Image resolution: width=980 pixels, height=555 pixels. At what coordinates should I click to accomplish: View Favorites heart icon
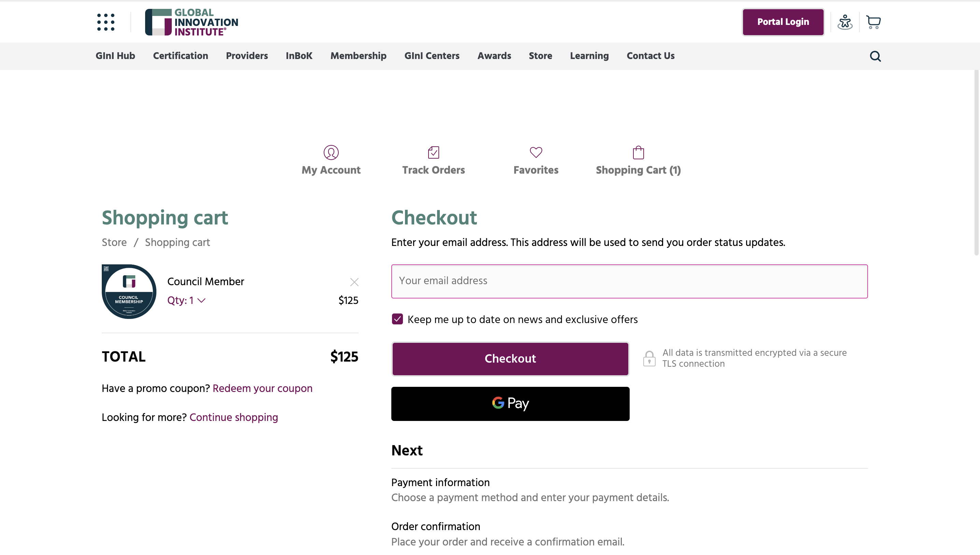536,152
